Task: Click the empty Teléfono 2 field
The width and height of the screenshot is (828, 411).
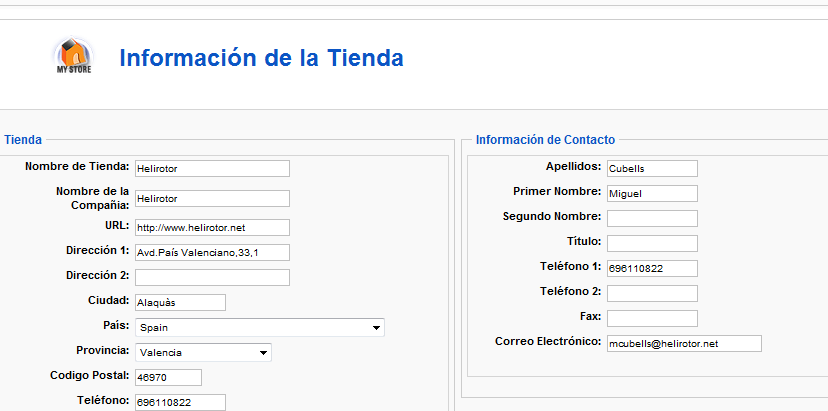Action: tap(652, 293)
